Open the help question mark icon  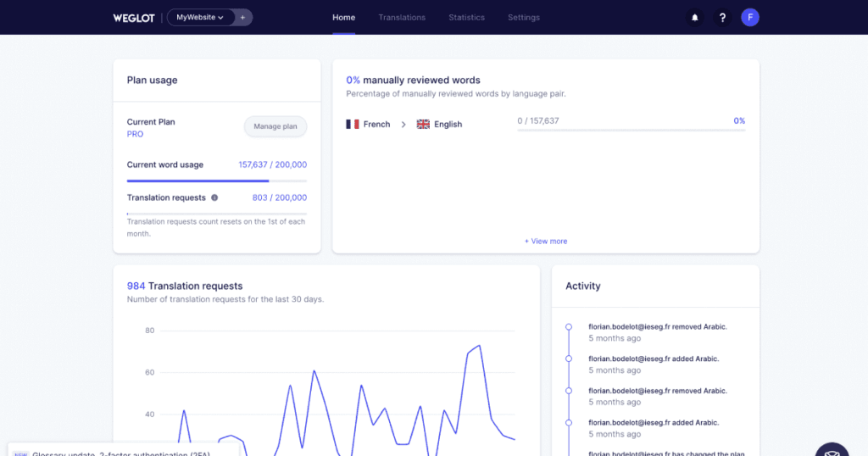722,17
